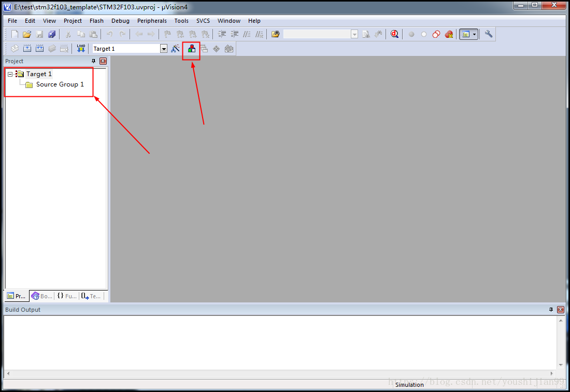Open the View menu
The image size is (570, 392).
pyautogui.click(x=49, y=21)
